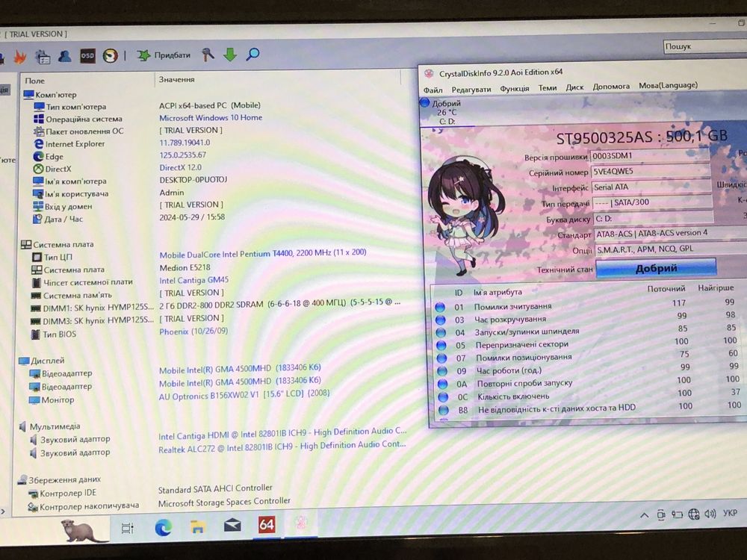Select the Комп'ютер group in AIDA64 list
The image size is (747, 560).
point(51,94)
